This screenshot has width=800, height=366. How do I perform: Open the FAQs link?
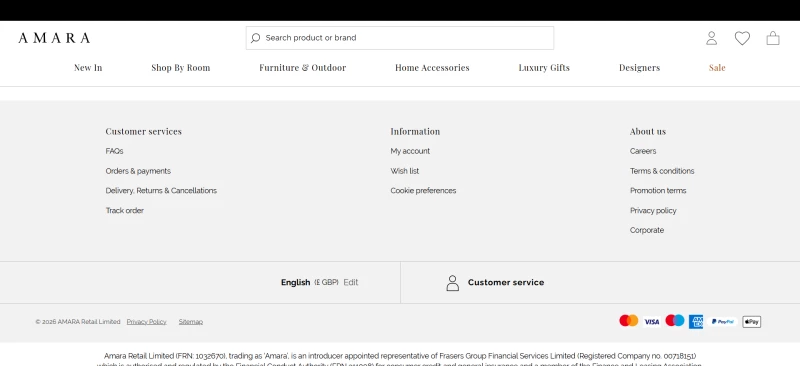click(x=114, y=151)
